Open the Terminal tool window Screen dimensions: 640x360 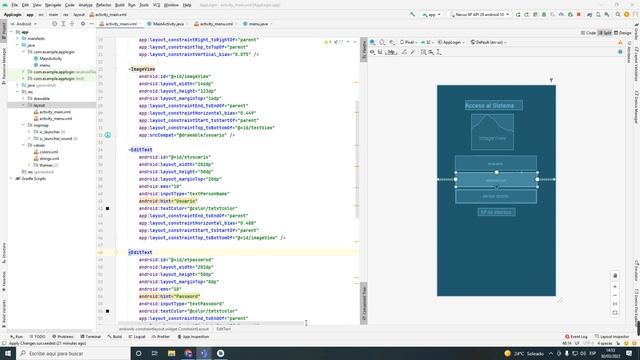(91, 337)
